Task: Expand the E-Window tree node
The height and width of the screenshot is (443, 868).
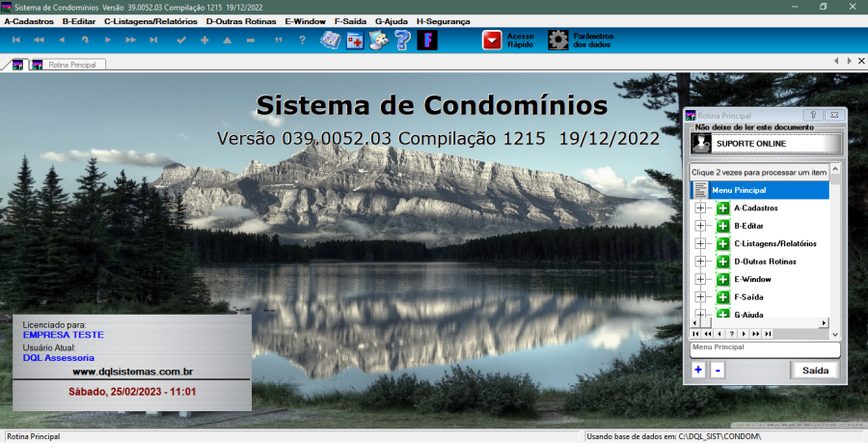Action: click(701, 279)
